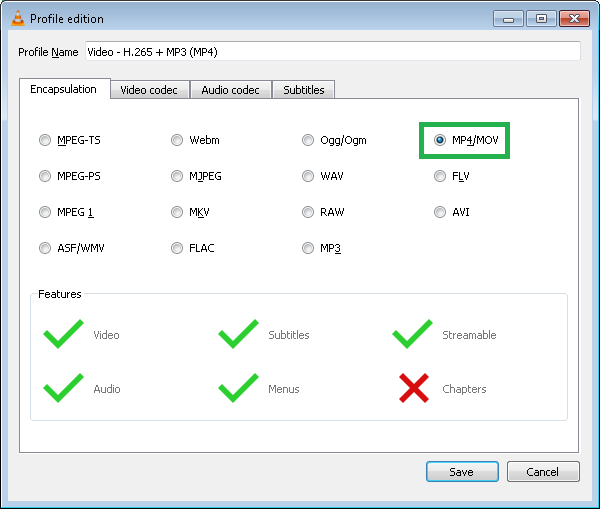Switch to the Encapsulation tab

pyautogui.click(x=64, y=89)
